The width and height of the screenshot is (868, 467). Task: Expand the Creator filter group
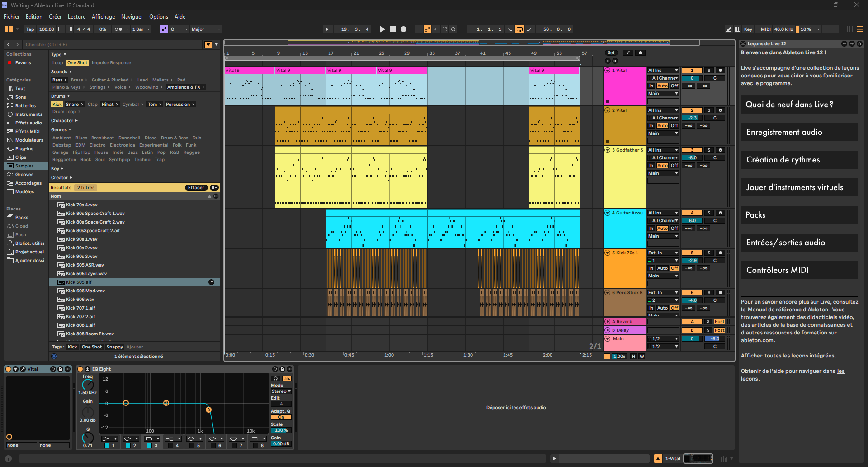(61, 178)
